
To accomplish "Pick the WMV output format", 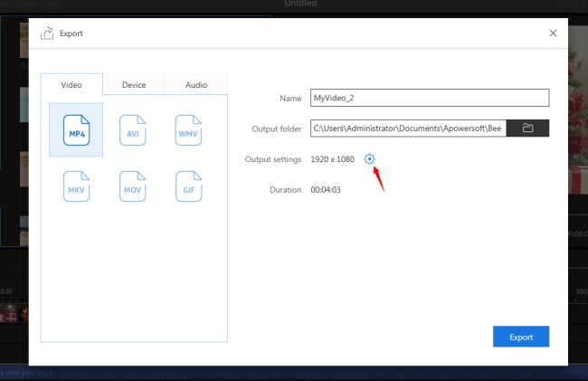I will click(x=188, y=130).
